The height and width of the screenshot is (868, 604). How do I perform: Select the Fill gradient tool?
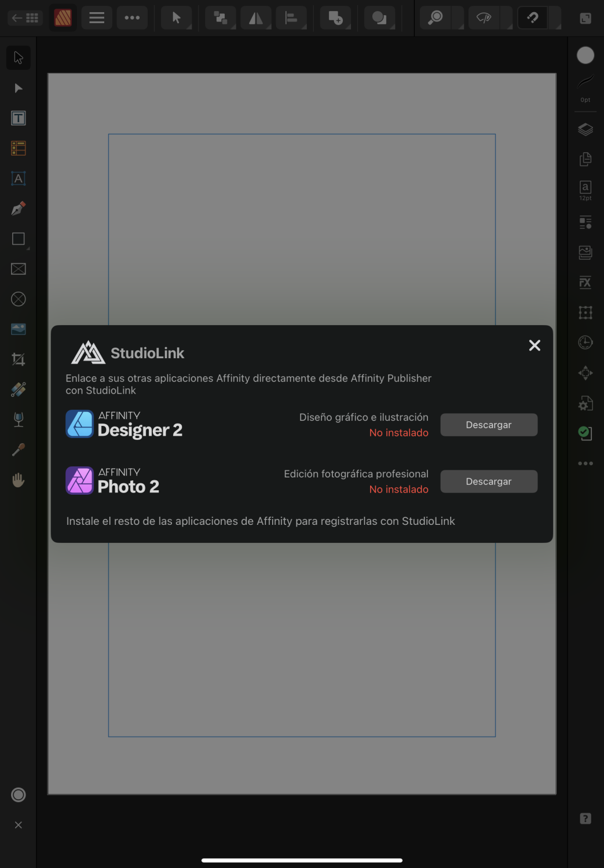pyautogui.click(x=19, y=389)
